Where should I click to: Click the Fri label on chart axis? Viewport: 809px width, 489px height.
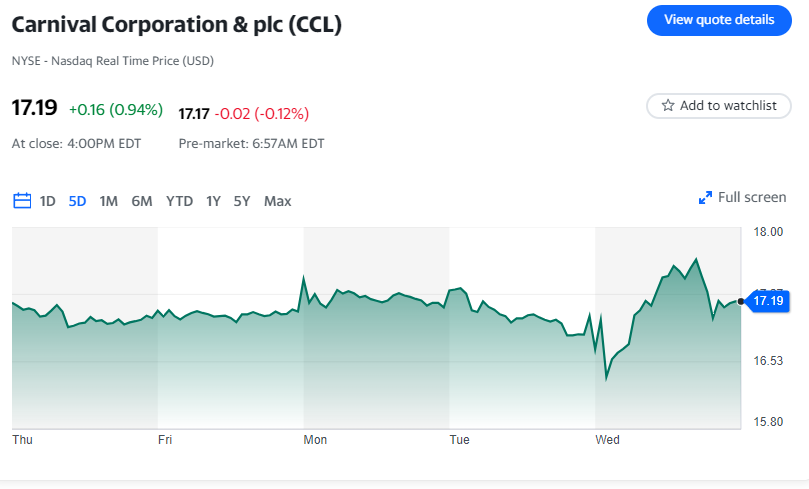165,439
